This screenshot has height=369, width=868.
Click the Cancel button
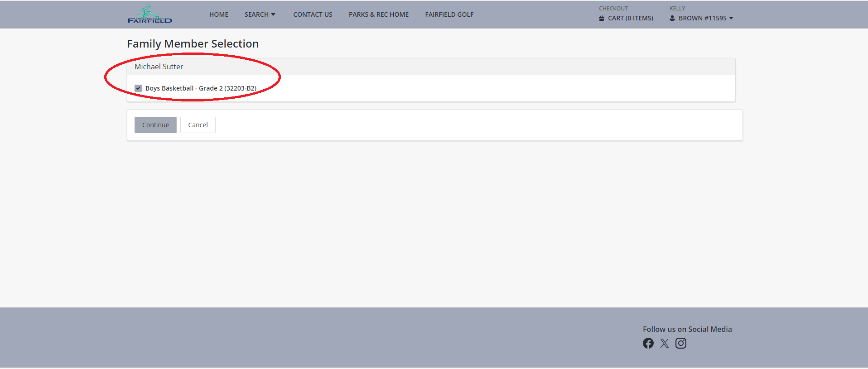tap(198, 125)
